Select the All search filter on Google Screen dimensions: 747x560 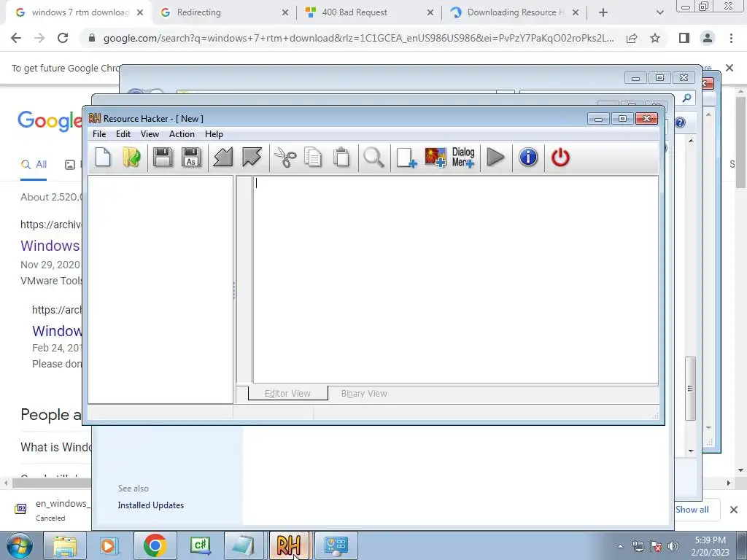(x=34, y=165)
